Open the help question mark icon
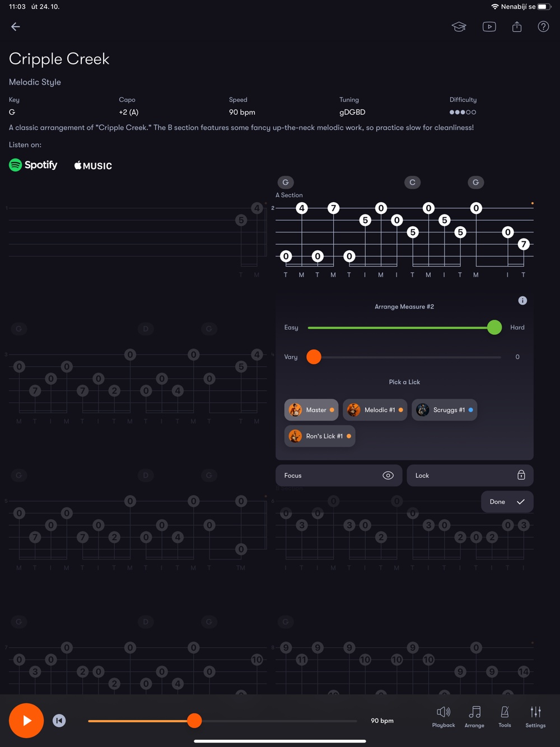 point(543,26)
